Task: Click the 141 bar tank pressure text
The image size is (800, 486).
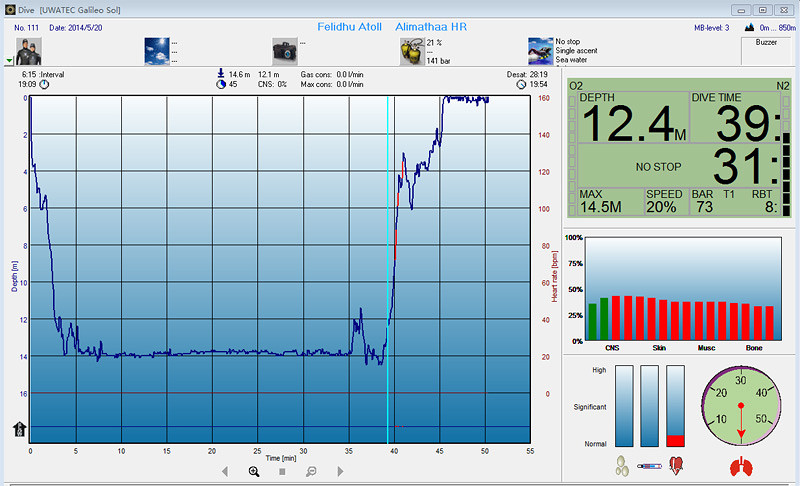Action: pyautogui.click(x=438, y=61)
